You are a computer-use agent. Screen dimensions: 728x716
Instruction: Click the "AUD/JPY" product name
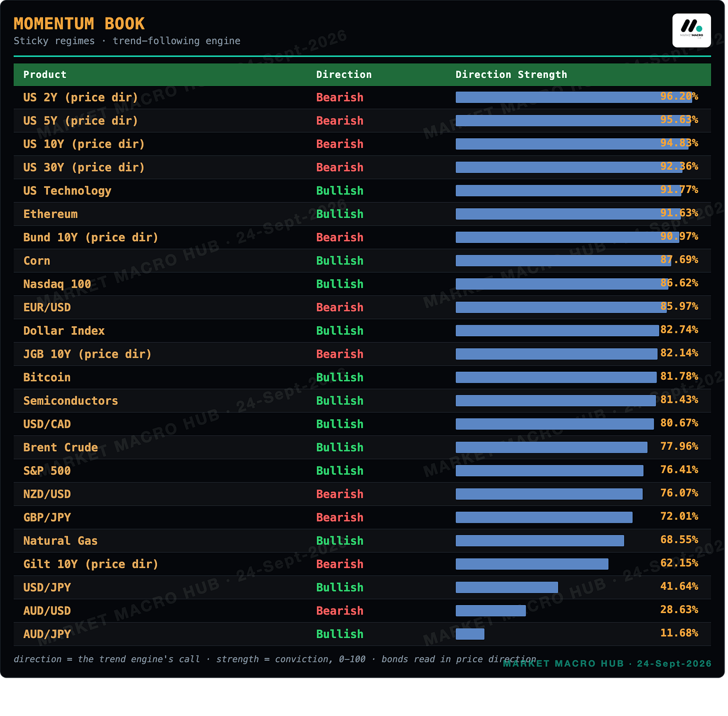(47, 634)
